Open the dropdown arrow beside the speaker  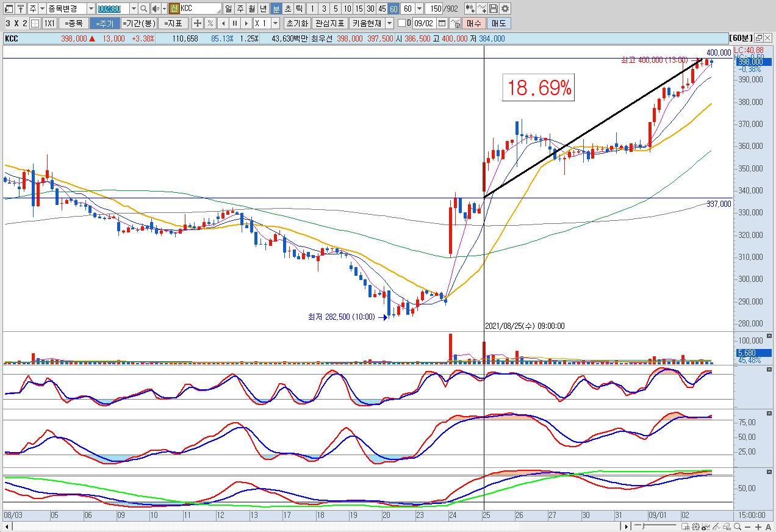pos(164,9)
